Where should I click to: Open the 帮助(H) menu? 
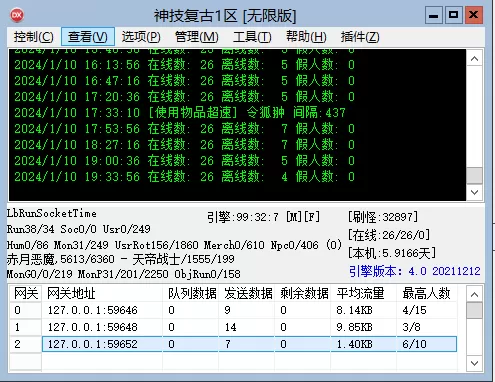306,37
